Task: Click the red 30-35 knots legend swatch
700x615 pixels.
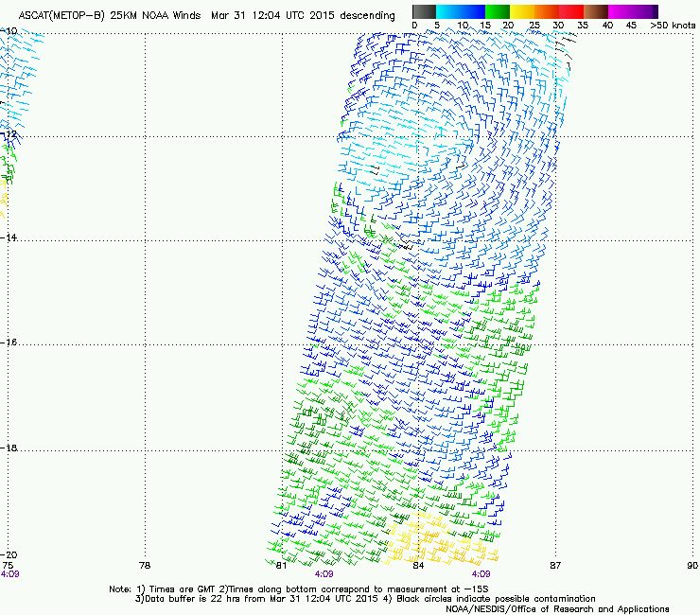Action: tap(570, 11)
